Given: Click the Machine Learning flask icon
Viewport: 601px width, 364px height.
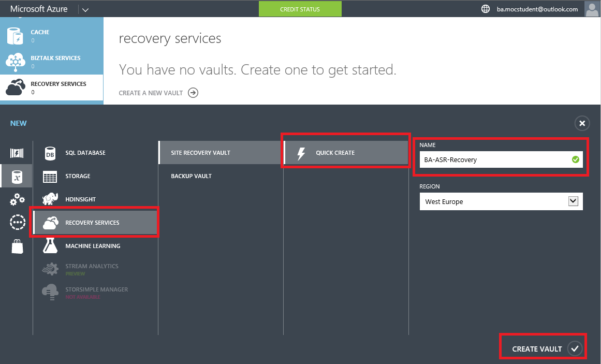Looking at the screenshot, I should 50,245.
